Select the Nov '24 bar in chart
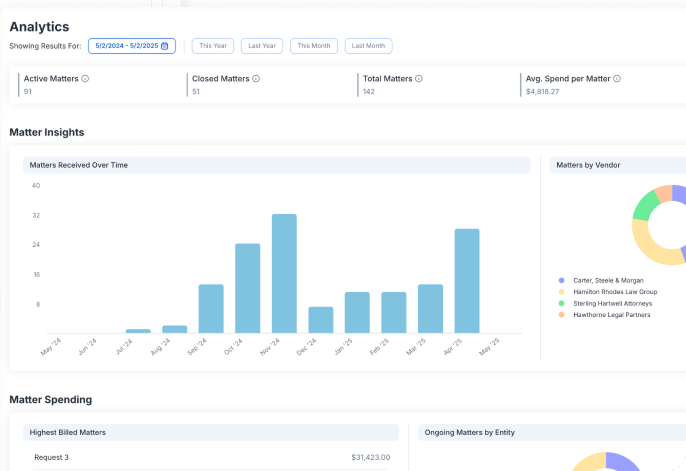The width and height of the screenshot is (686, 471). pyautogui.click(x=284, y=273)
